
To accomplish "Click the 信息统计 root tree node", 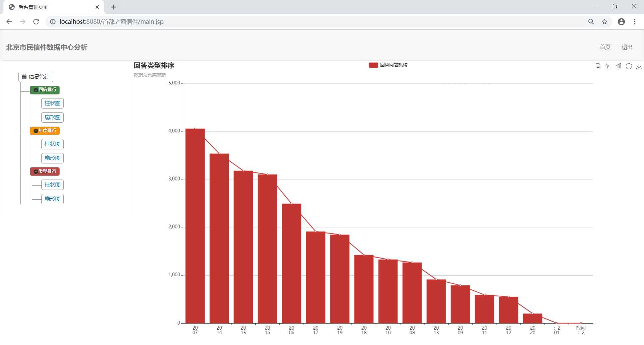I will 36,77.
